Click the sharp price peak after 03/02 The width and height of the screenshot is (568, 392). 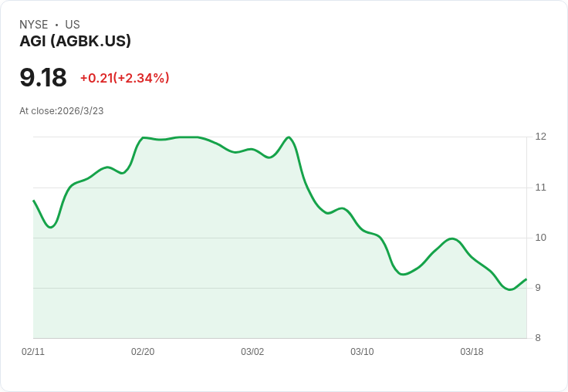point(289,137)
